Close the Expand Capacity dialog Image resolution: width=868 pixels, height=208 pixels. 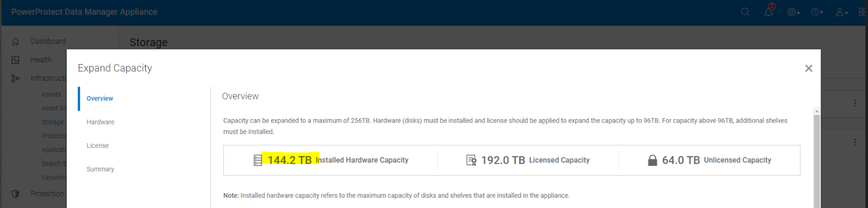click(808, 68)
